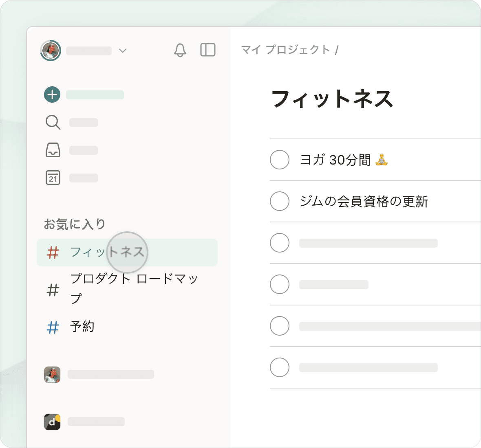Expand the account menu chevron
Screen dimensions: 481x448
point(122,51)
